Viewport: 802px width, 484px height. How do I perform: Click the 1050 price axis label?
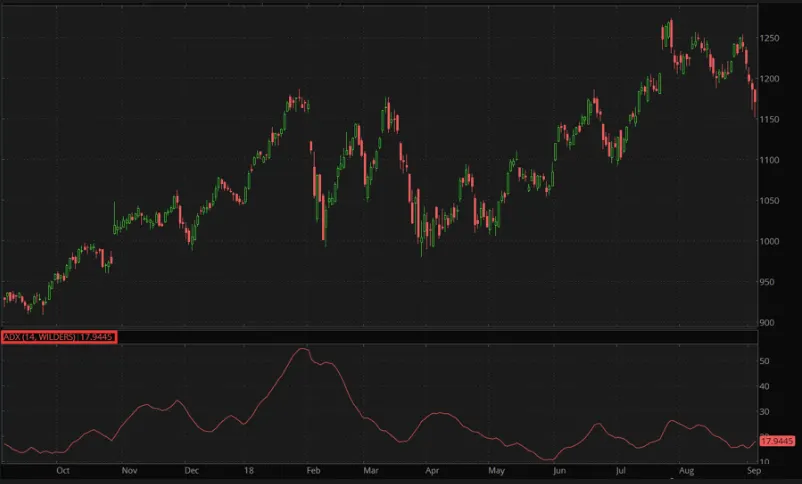click(x=769, y=201)
